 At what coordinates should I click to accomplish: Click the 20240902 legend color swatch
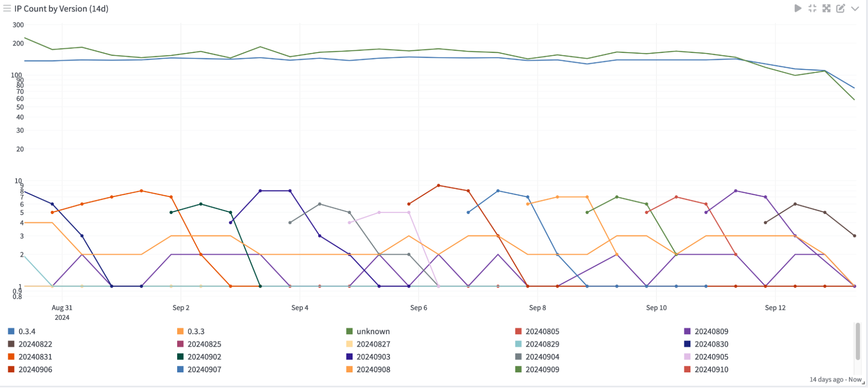tap(181, 357)
